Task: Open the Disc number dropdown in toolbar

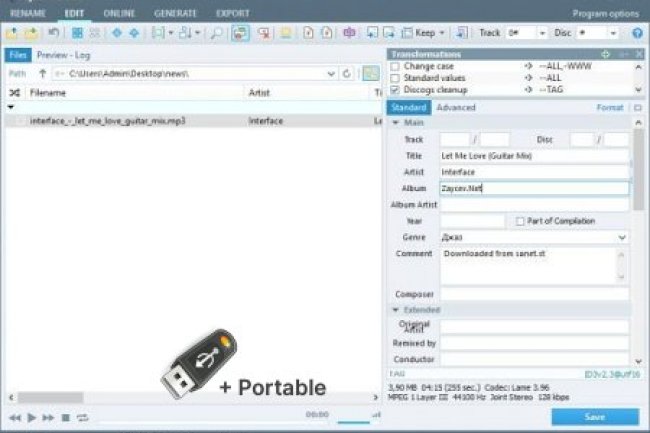Action: [x=613, y=33]
